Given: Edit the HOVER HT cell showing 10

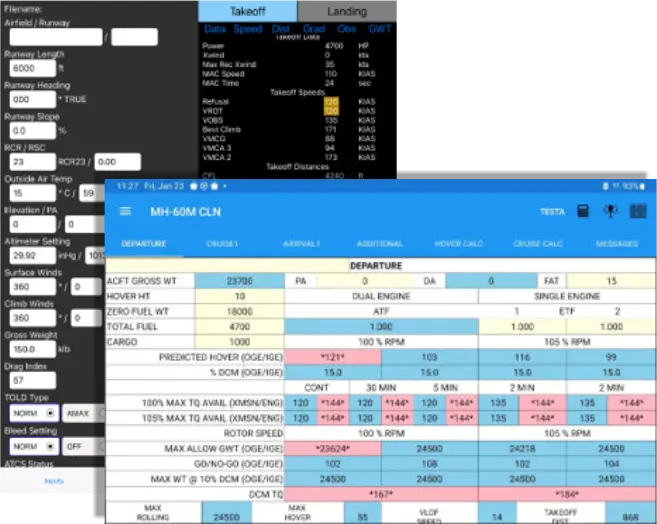Looking at the screenshot, I should click(x=239, y=296).
